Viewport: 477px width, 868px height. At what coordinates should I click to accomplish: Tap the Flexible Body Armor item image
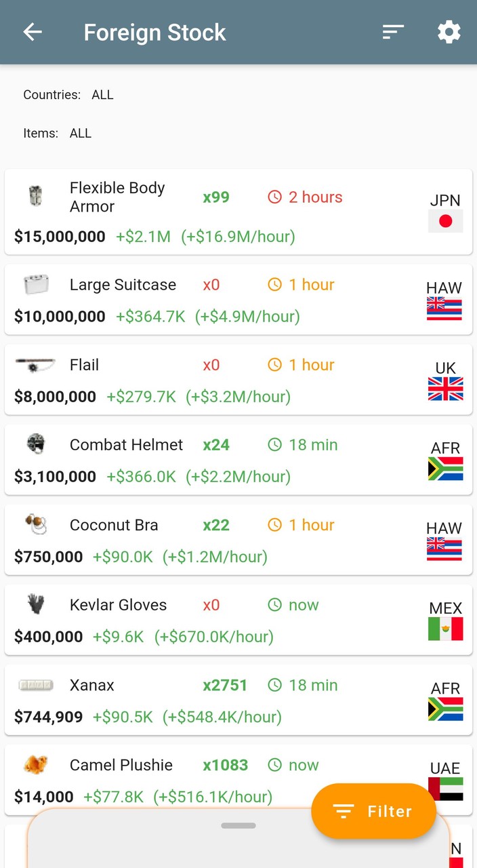pos(35,196)
